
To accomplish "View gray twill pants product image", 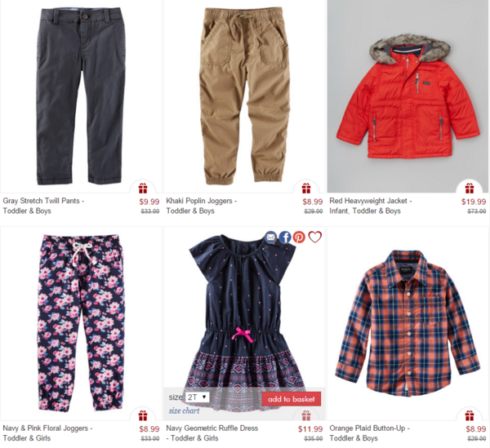I will pyautogui.click(x=81, y=96).
